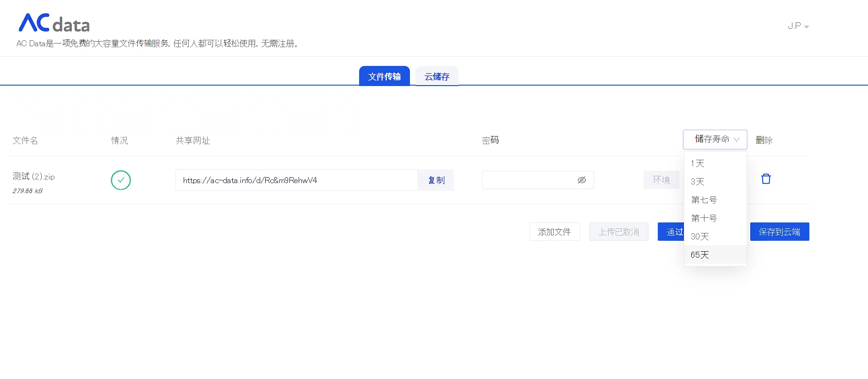Toggle password visibility eye icon
868x379 pixels.
[x=582, y=180]
